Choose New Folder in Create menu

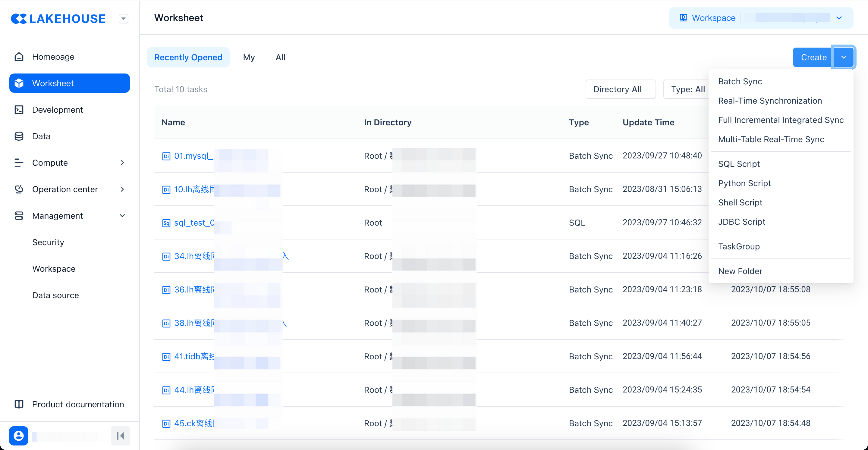pos(740,271)
